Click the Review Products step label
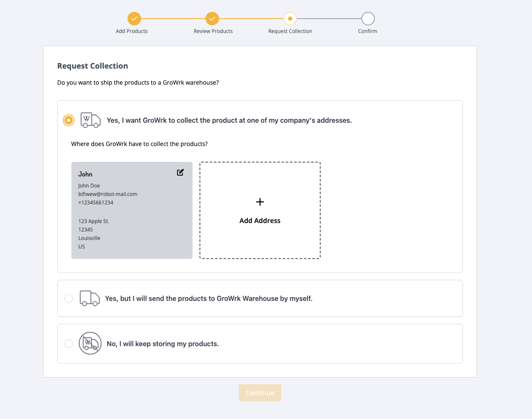This screenshot has height=419, width=532. click(213, 31)
